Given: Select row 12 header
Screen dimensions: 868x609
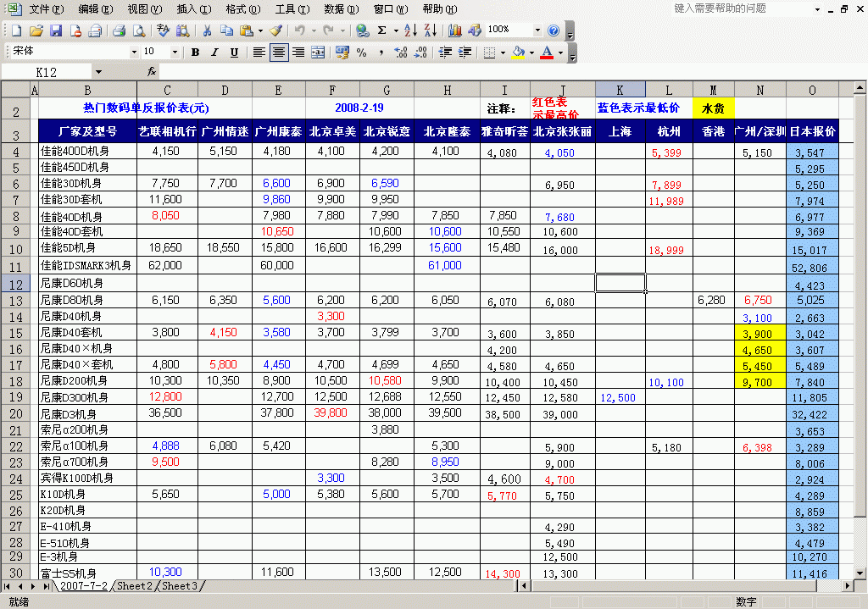Looking at the screenshot, I should pyautogui.click(x=16, y=284).
